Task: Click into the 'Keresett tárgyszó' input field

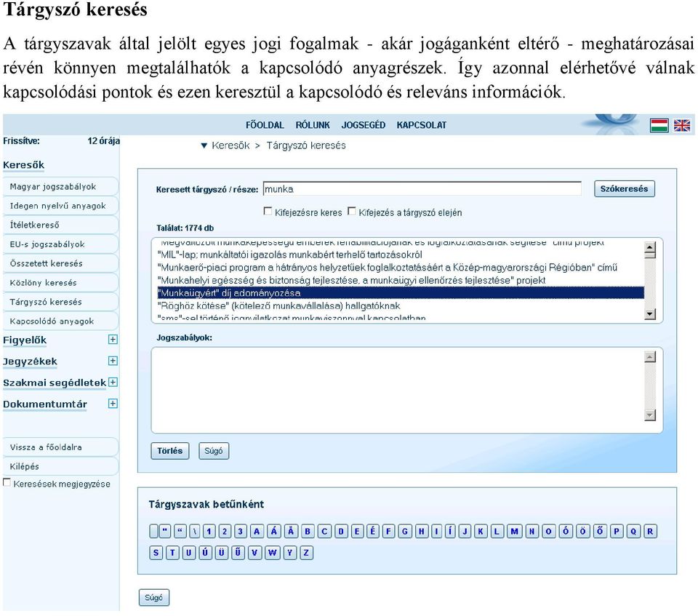Action: coord(422,189)
